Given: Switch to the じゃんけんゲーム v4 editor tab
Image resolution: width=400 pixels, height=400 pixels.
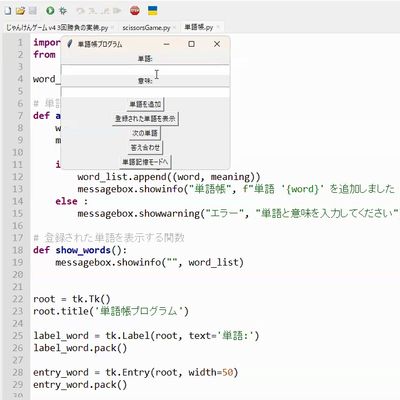Looking at the screenshot, I should tap(57, 28).
